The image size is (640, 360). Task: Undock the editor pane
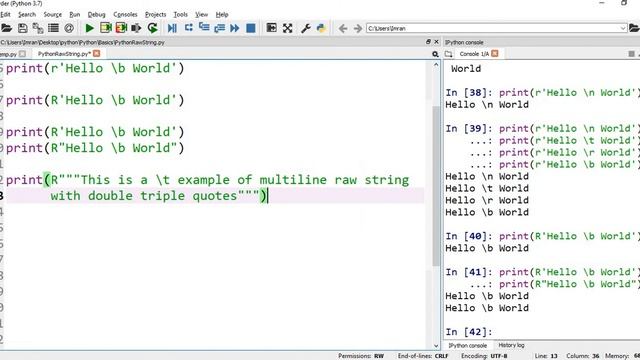click(428, 42)
